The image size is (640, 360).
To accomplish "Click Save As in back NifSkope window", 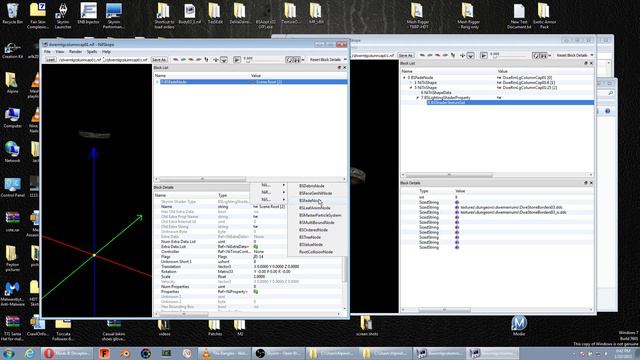I will 405,55.
